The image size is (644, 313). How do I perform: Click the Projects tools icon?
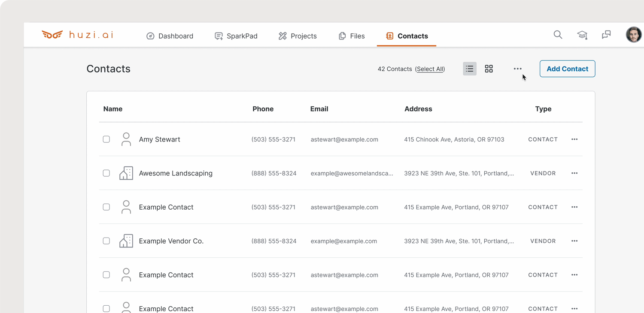click(283, 36)
